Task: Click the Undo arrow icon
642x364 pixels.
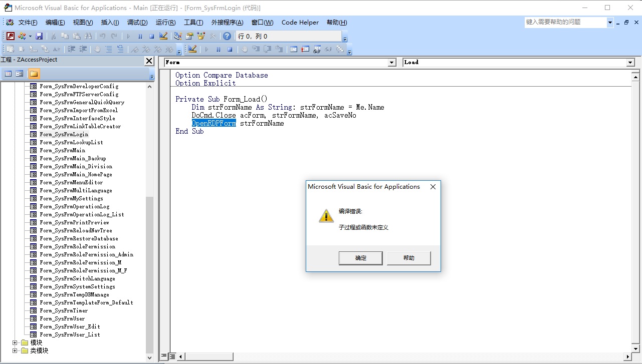Action: click(x=102, y=36)
